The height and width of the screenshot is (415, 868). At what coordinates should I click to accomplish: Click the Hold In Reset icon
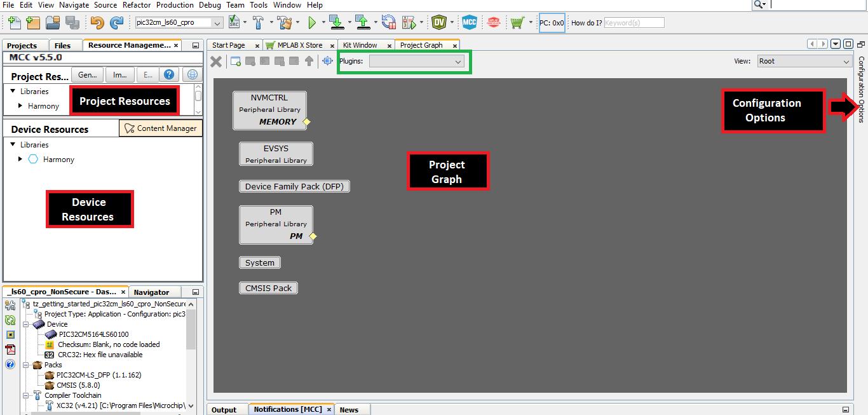tap(389, 23)
